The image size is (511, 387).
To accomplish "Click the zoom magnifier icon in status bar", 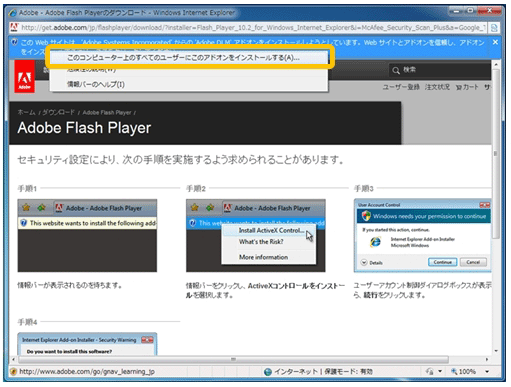I will 454,371.
